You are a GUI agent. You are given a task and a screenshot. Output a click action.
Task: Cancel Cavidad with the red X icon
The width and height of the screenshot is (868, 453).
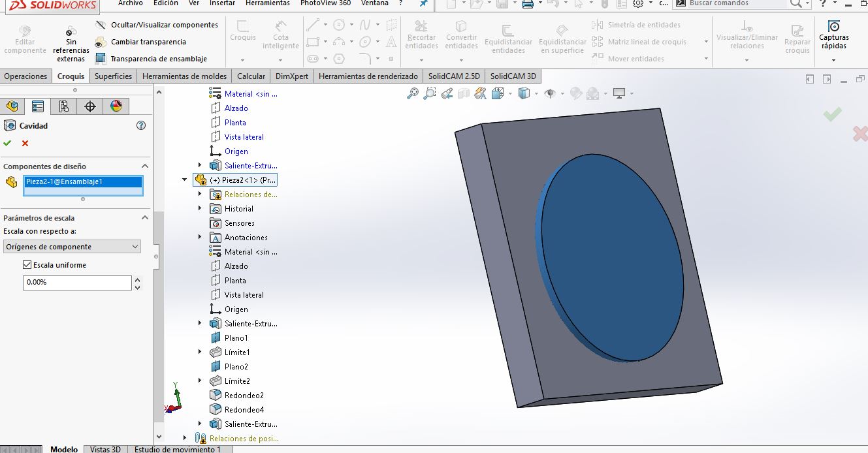point(25,143)
